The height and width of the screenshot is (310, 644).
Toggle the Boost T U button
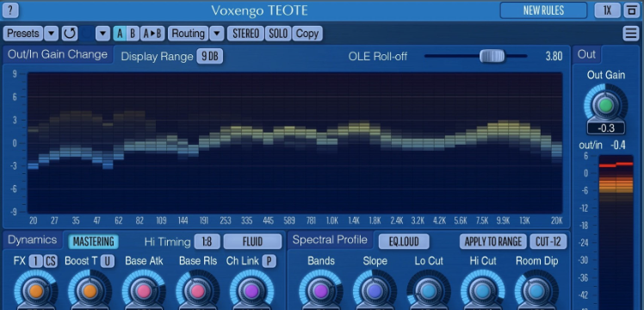coord(108,261)
